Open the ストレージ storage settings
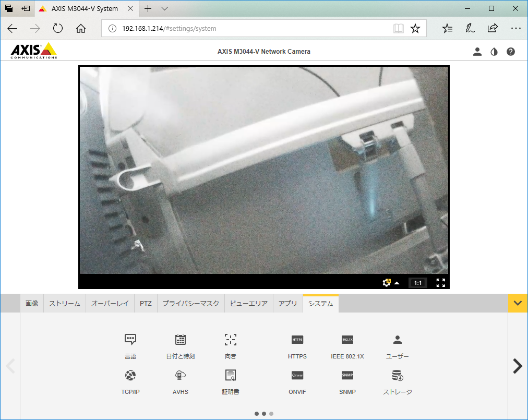 pos(398,375)
